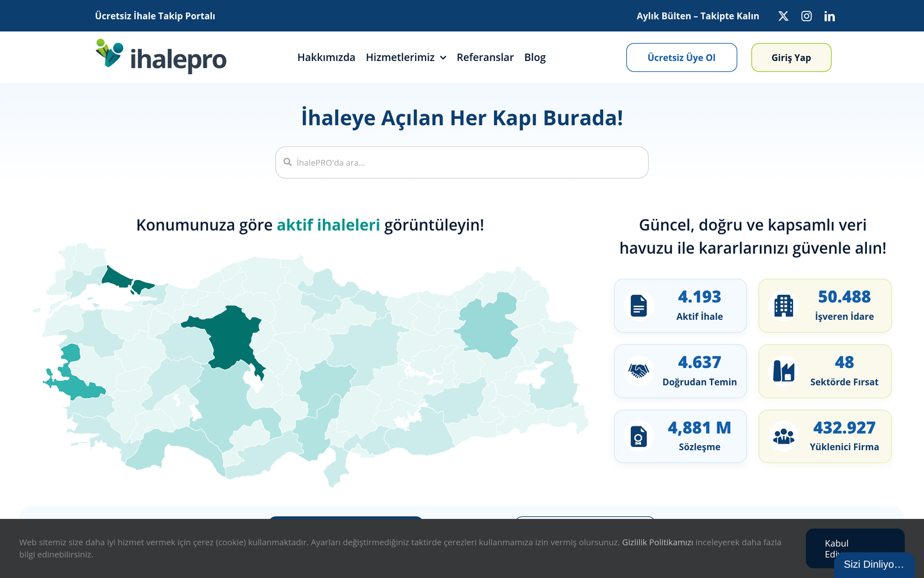Open the Sizi Dinliyoruz chat widget

[x=874, y=565]
